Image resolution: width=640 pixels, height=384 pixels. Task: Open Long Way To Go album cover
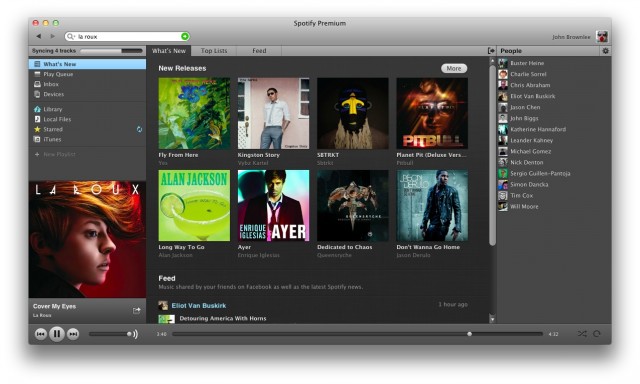[194, 206]
